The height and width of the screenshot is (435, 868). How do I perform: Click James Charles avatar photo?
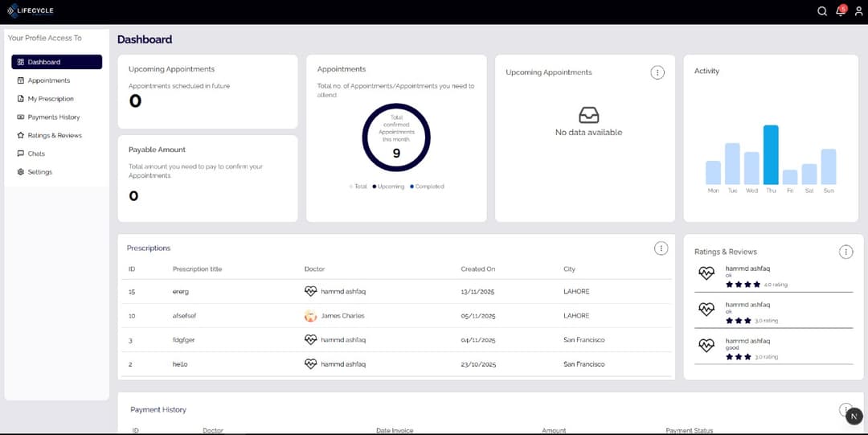coord(310,316)
